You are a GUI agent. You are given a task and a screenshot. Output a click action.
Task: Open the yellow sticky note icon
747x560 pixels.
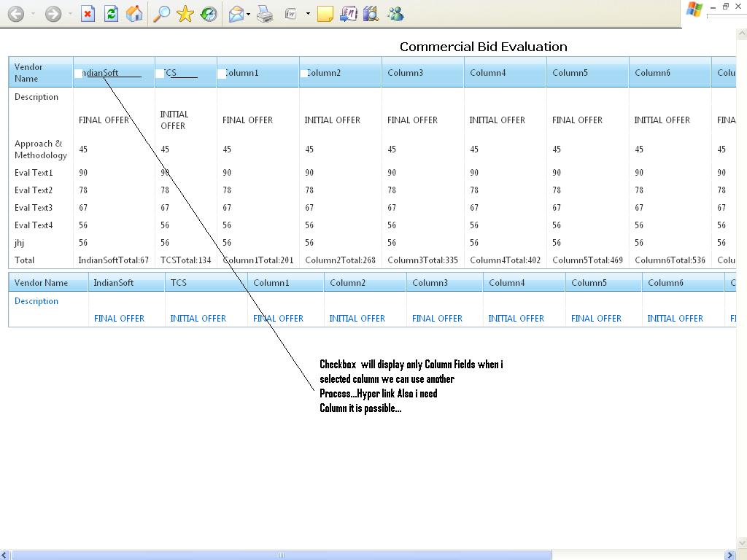(x=325, y=14)
